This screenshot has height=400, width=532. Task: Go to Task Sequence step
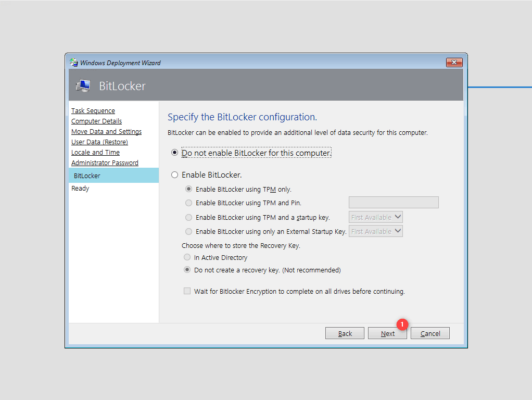coord(93,111)
